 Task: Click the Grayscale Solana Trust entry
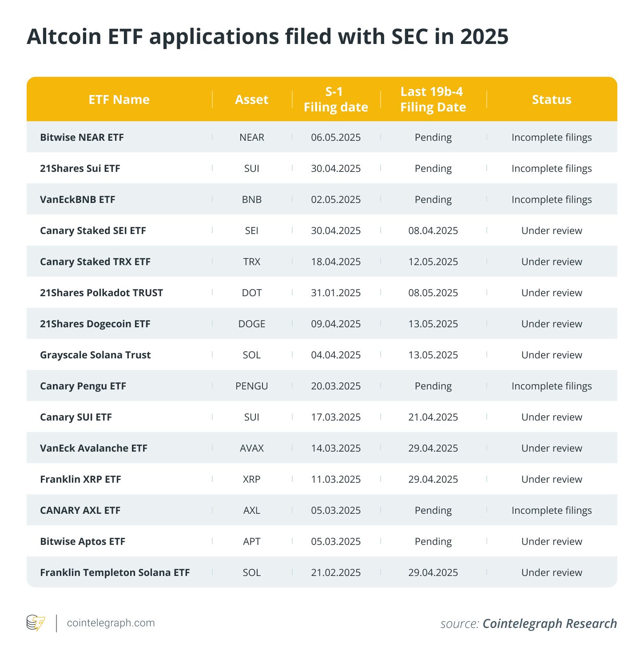[95, 355]
